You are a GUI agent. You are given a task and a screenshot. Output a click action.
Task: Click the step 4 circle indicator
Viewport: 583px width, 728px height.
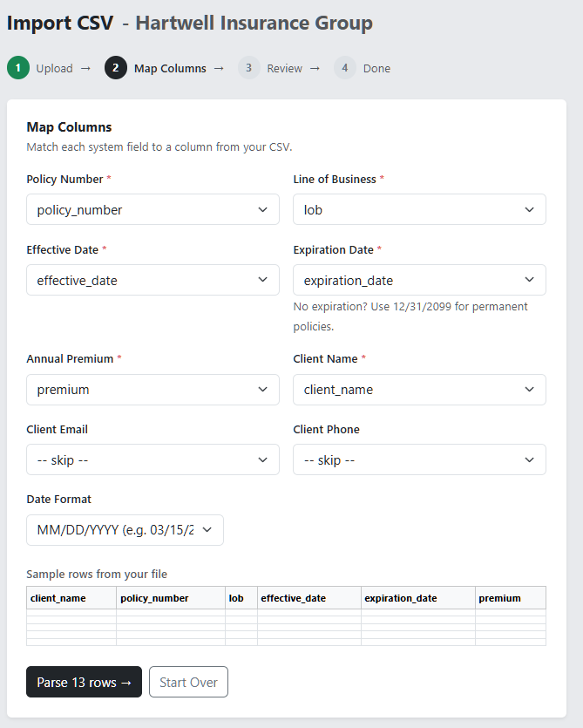click(343, 67)
